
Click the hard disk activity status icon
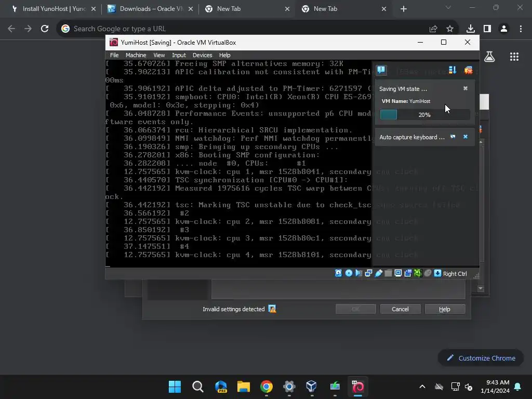coord(338,273)
